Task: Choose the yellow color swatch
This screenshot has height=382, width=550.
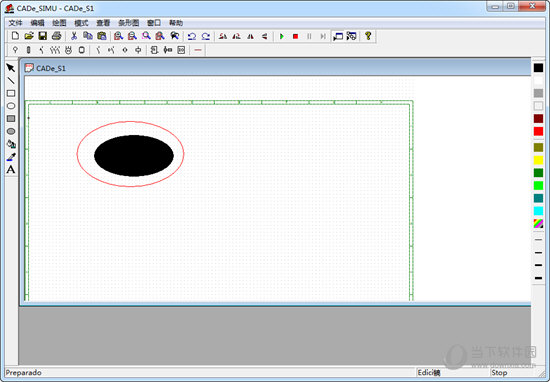Action: (538, 160)
